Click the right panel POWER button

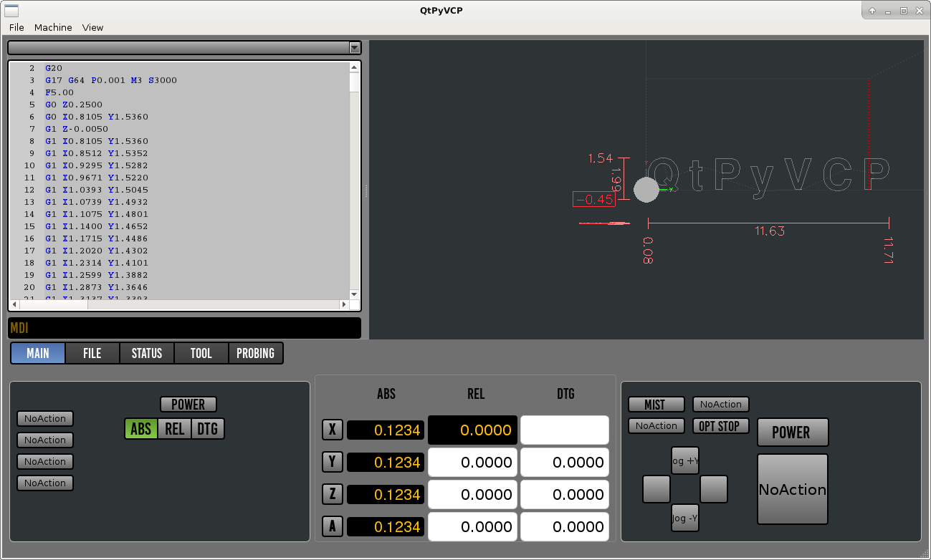tap(793, 433)
